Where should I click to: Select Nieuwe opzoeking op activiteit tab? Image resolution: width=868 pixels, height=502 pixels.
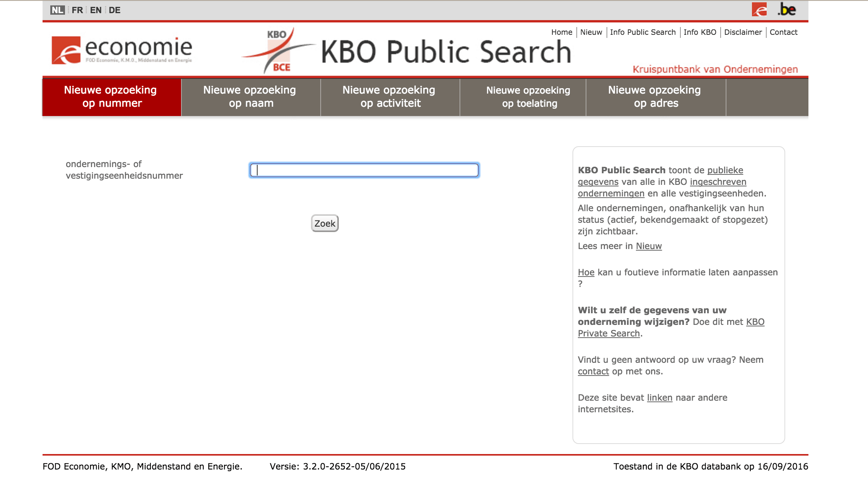[390, 97]
